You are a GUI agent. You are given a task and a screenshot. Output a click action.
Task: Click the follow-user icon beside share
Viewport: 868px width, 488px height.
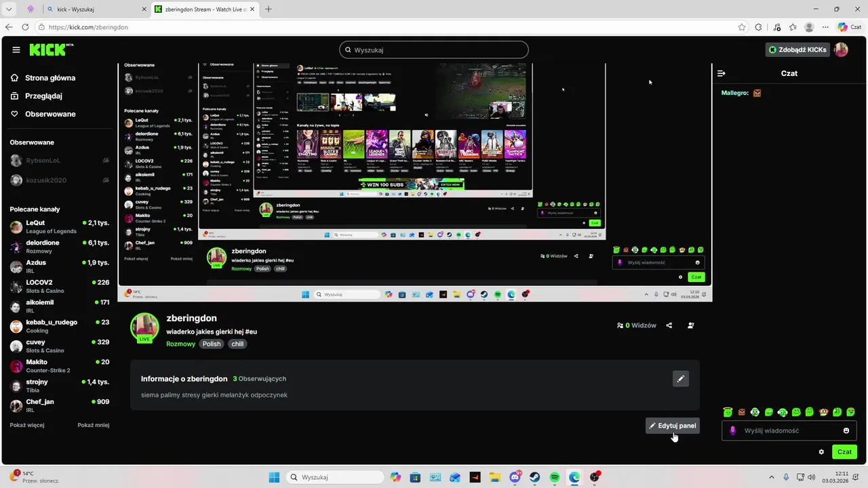tap(691, 325)
